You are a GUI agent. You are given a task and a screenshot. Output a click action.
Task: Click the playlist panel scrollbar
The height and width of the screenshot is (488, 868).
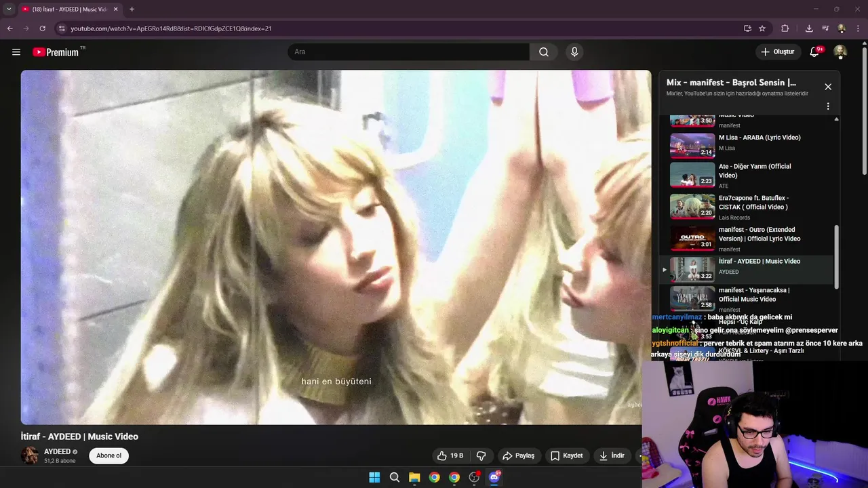click(836, 258)
